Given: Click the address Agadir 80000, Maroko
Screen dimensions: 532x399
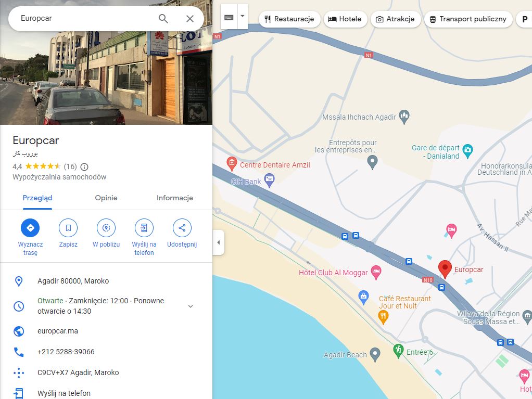Looking at the screenshot, I should click(x=73, y=281).
